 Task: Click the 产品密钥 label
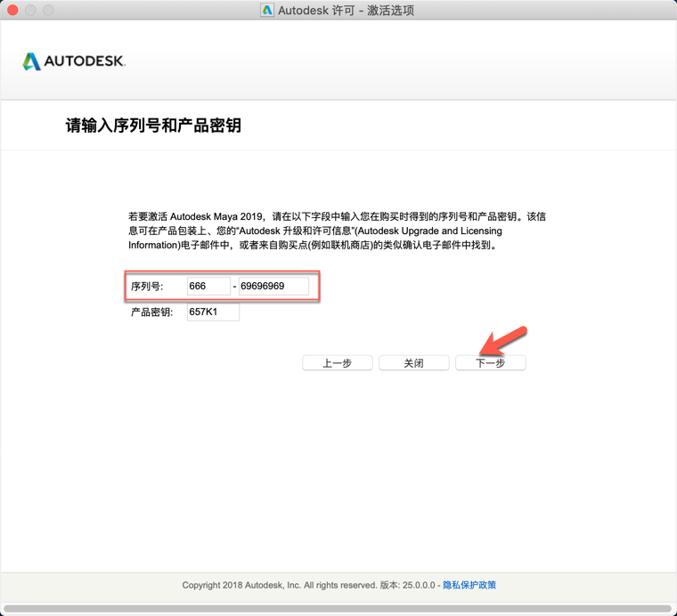pos(152,312)
